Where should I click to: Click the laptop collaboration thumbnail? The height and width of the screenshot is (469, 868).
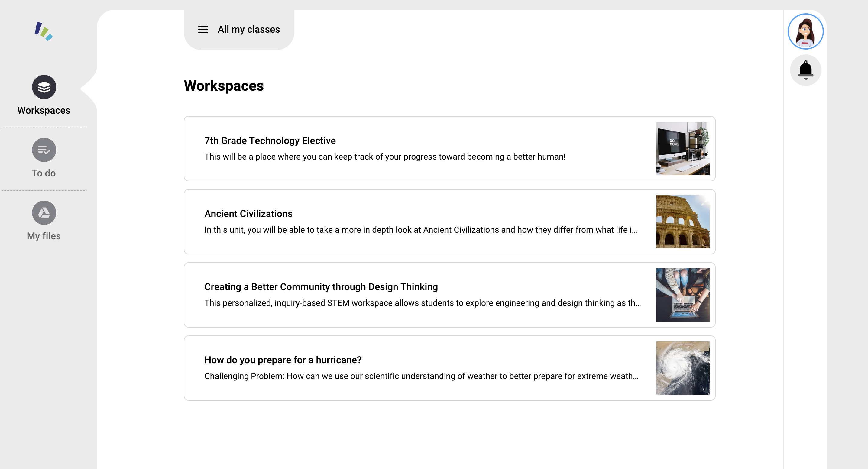click(682, 294)
